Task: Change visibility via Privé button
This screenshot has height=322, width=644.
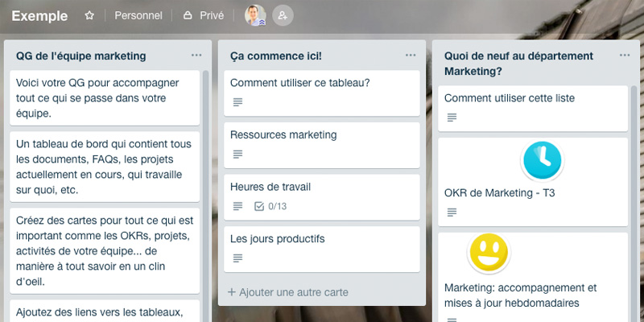Action: tap(204, 15)
